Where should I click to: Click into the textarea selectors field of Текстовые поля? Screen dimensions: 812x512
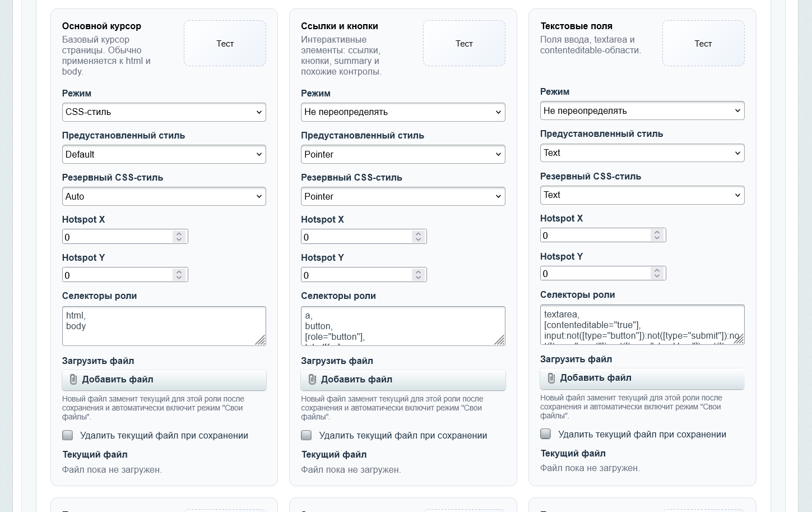tap(642, 325)
